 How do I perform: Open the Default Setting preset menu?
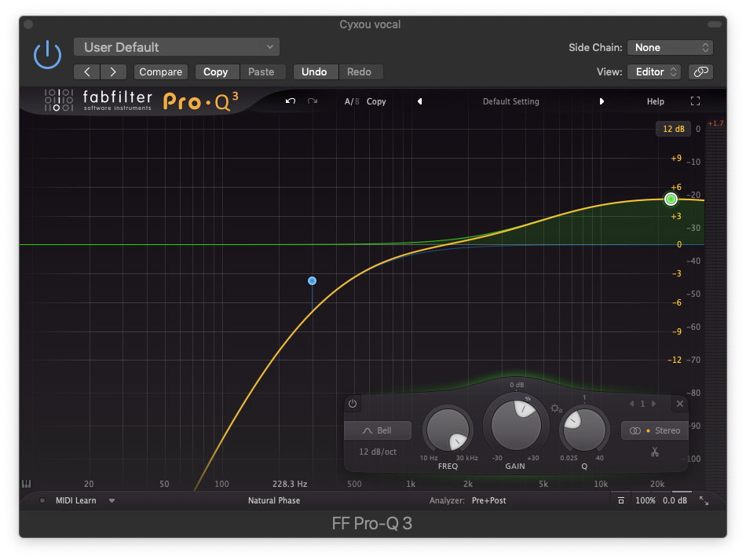tap(511, 101)
